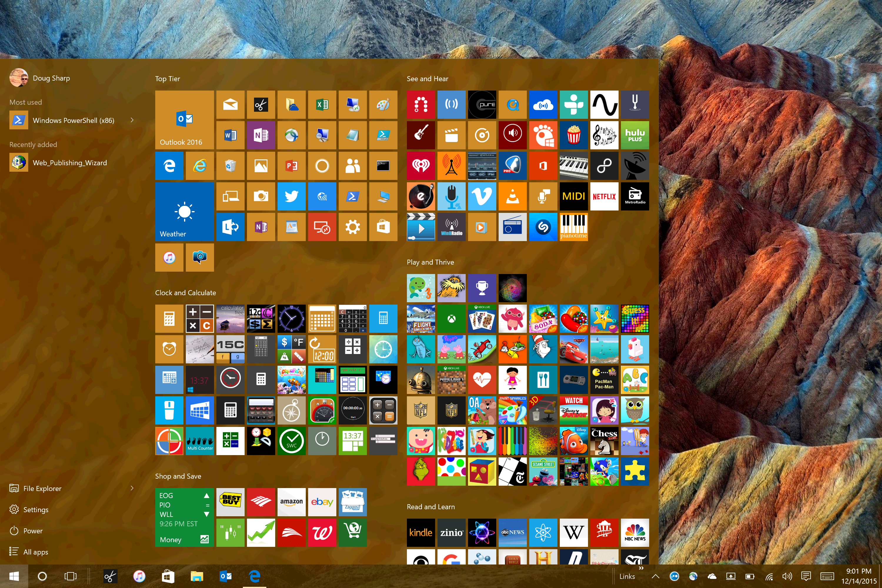
Task: Launch the iHeartRadio tile
Action: coord(421,165)
